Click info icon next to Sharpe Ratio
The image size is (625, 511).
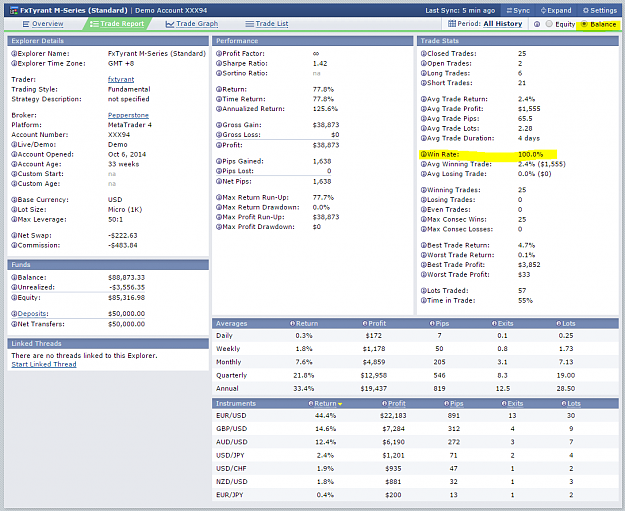pyautogui.click(x=219, y=63)
